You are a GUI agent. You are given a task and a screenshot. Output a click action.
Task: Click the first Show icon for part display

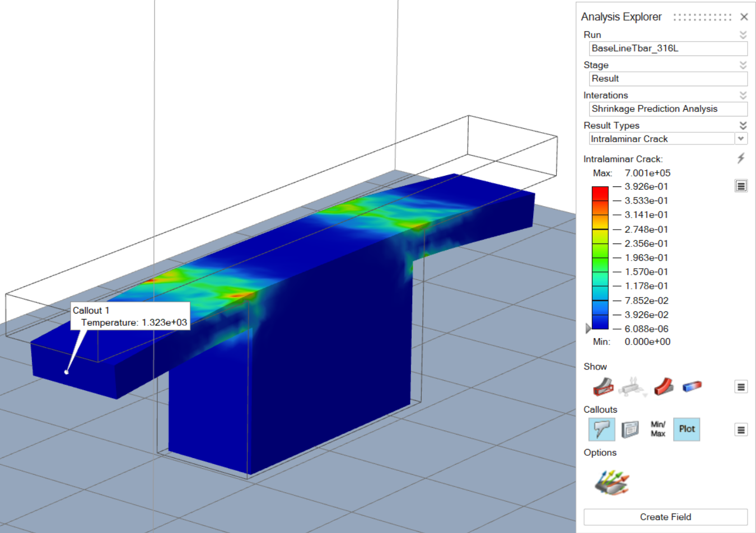(x=603, y=387)
